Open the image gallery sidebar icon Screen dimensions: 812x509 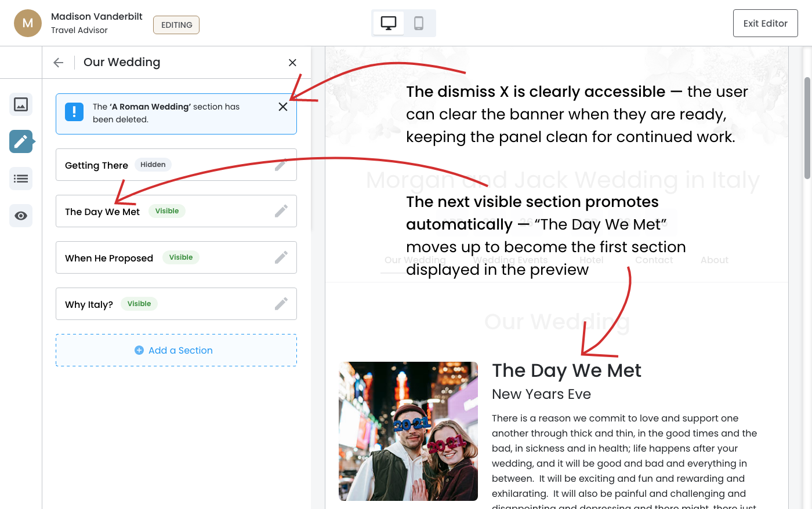[x=21, y=104]
